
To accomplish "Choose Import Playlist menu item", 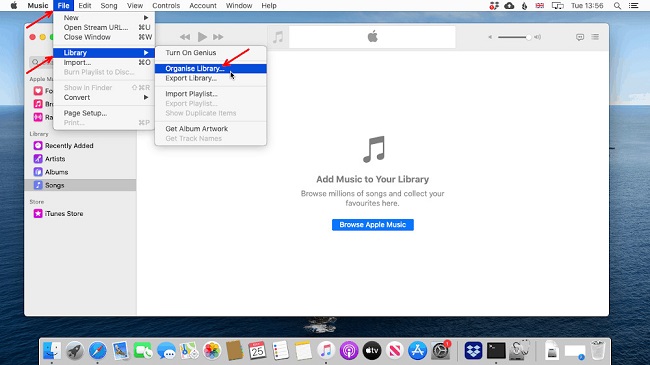I will 211,94.
